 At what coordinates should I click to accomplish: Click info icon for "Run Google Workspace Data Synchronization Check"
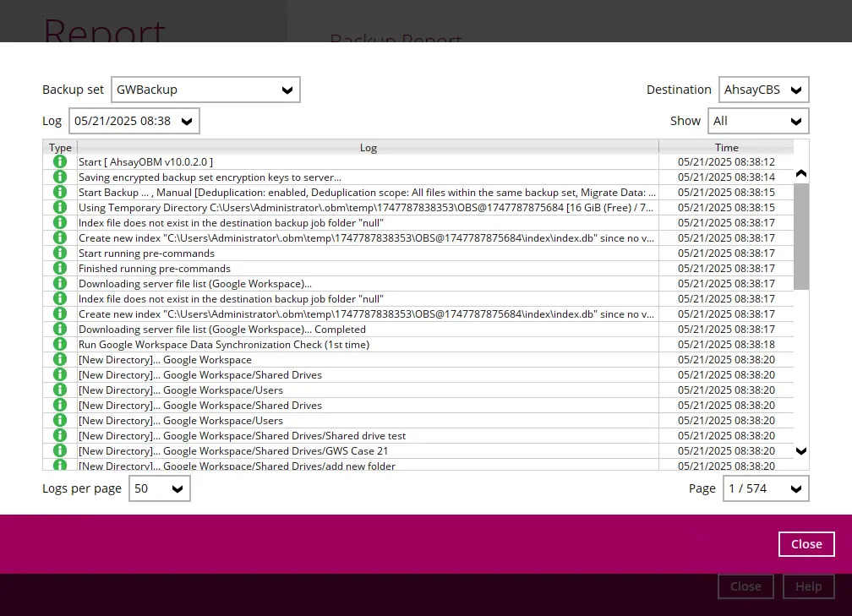coord(59,344)
